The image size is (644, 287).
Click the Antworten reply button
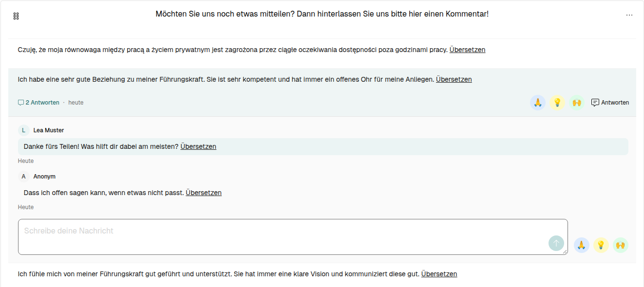pos(610,103)
